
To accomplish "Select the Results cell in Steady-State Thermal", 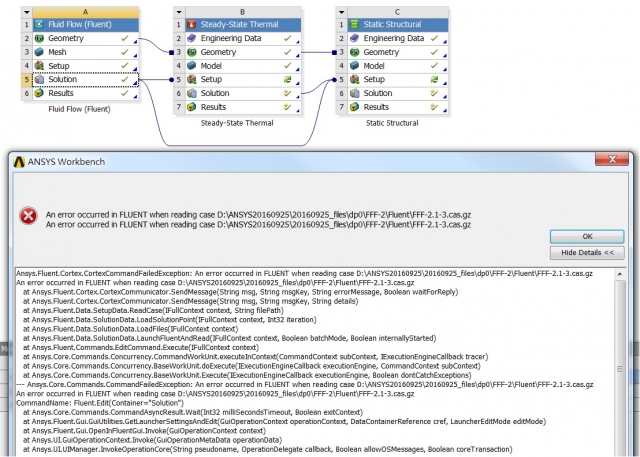I will pyautogui.click(x=215, y=107).
